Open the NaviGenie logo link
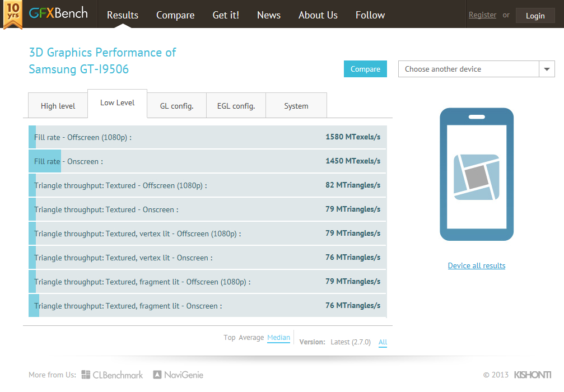 point(178,375)
